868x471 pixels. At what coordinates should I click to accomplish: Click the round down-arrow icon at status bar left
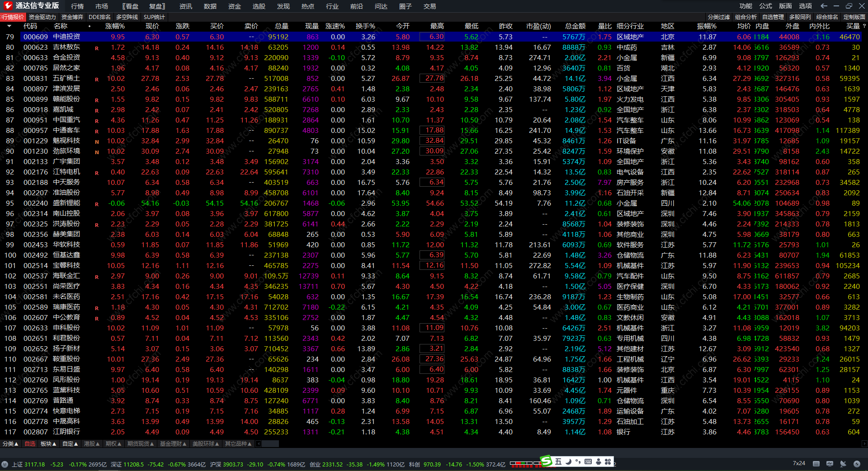[x=5, y=464]
